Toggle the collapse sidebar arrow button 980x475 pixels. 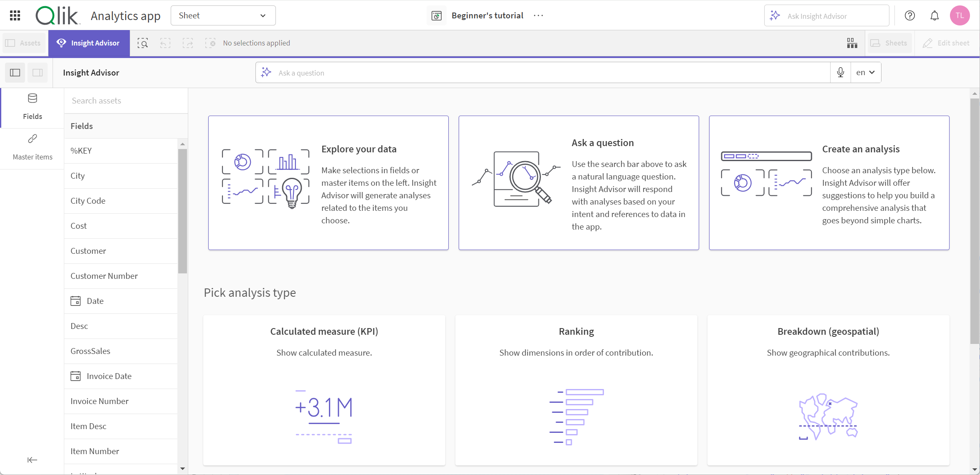(x=32, y=460)
